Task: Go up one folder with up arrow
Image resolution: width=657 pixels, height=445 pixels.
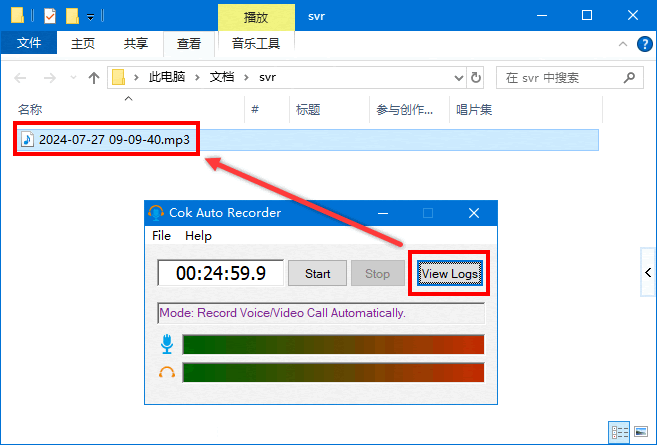Action: (94, 77)
